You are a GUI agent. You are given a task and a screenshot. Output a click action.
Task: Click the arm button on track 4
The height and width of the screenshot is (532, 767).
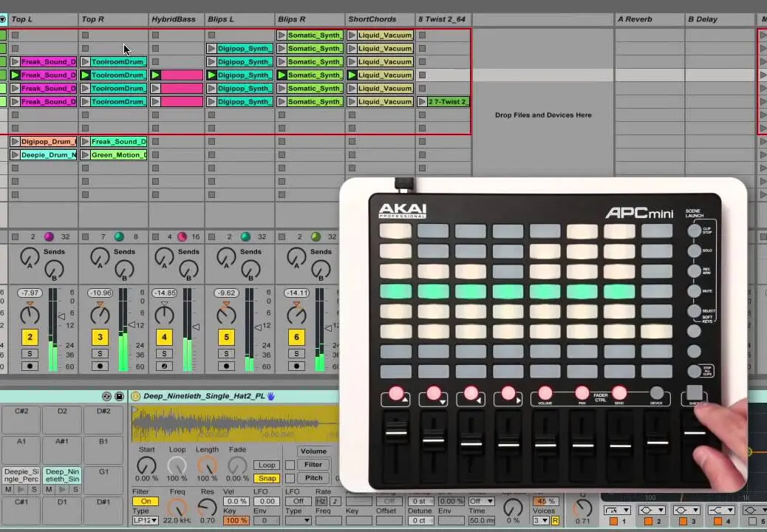(164, 366)
